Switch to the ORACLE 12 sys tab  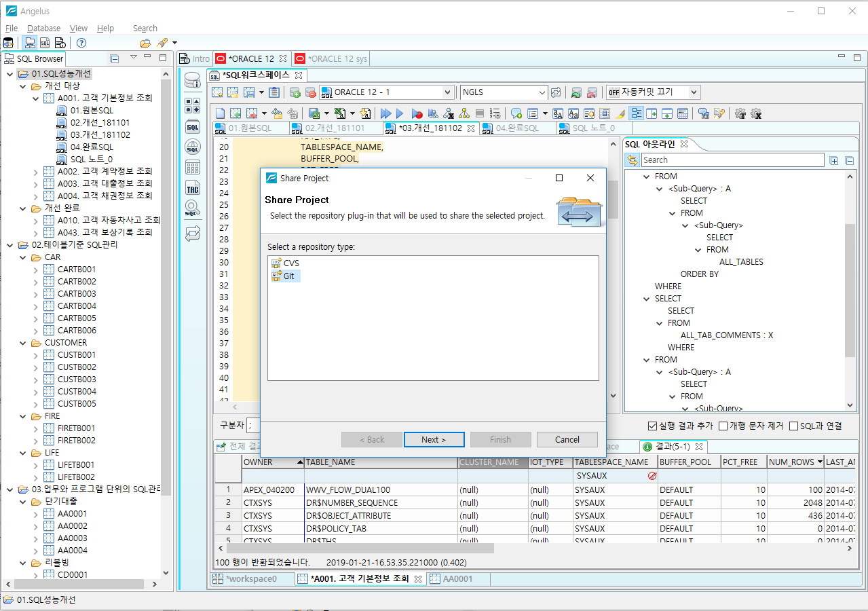tap(332, 58)
